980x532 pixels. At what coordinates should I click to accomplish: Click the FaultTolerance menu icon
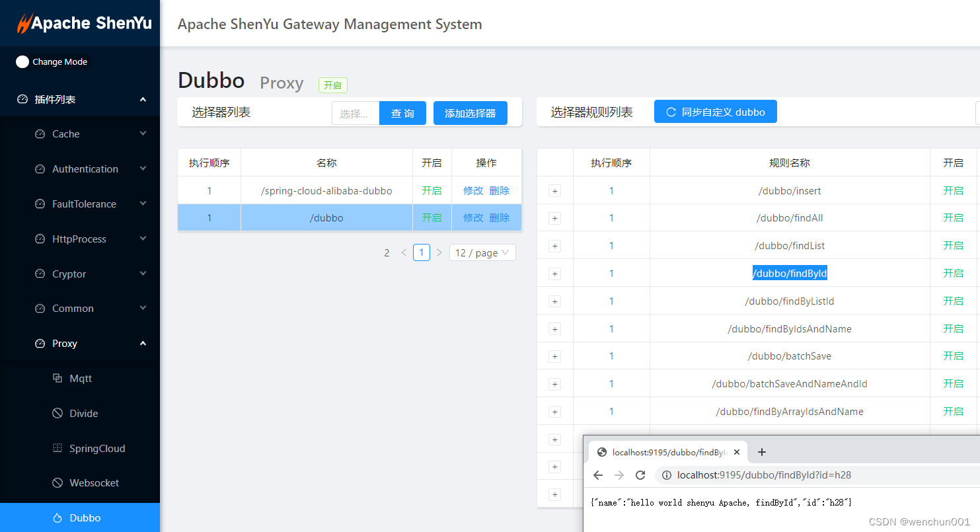(40, 204)
